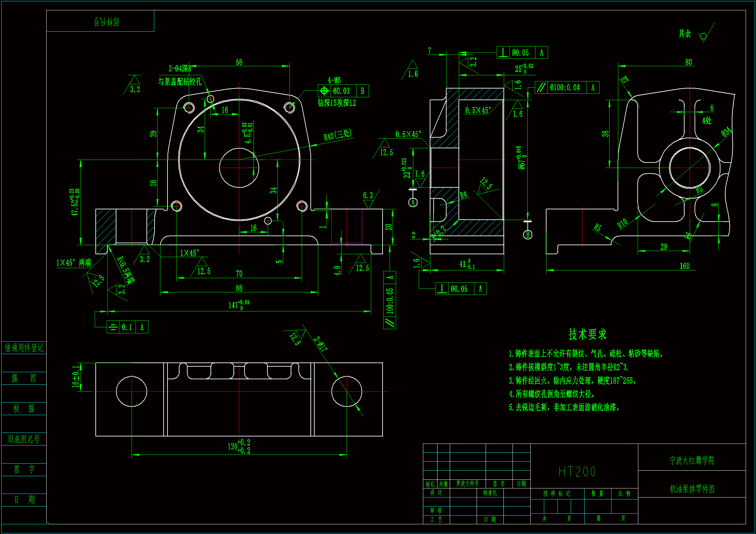Click parallelism symbol in vertical 100:0.05 frame

(390, 323)
